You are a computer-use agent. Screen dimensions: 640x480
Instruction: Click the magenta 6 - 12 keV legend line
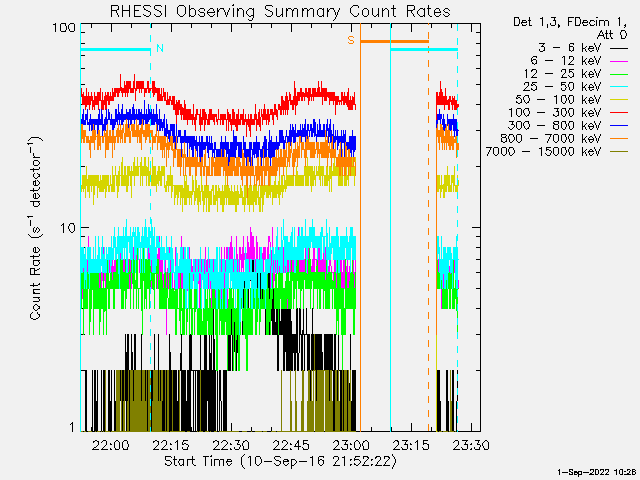coord(619,62)
